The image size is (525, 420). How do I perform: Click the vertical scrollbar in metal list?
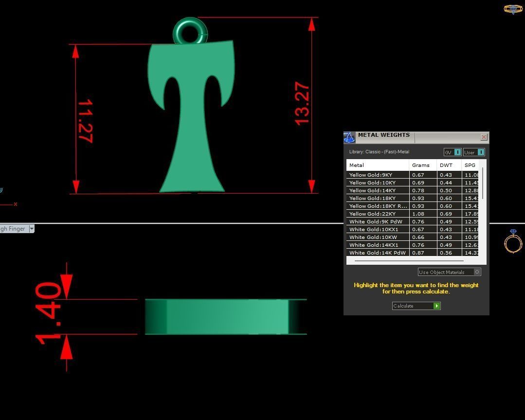pos(483,183)
